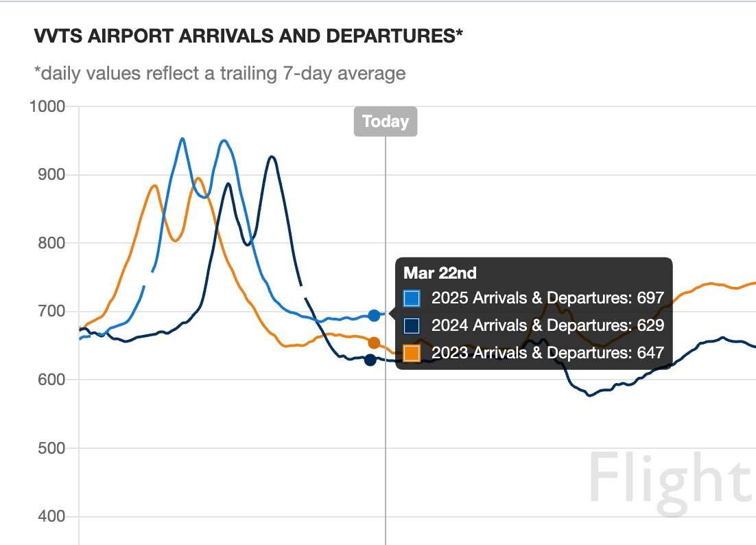
Task: Click the VVTS Airport Arrivals and Departures title
Action: [x=248, y=36]
